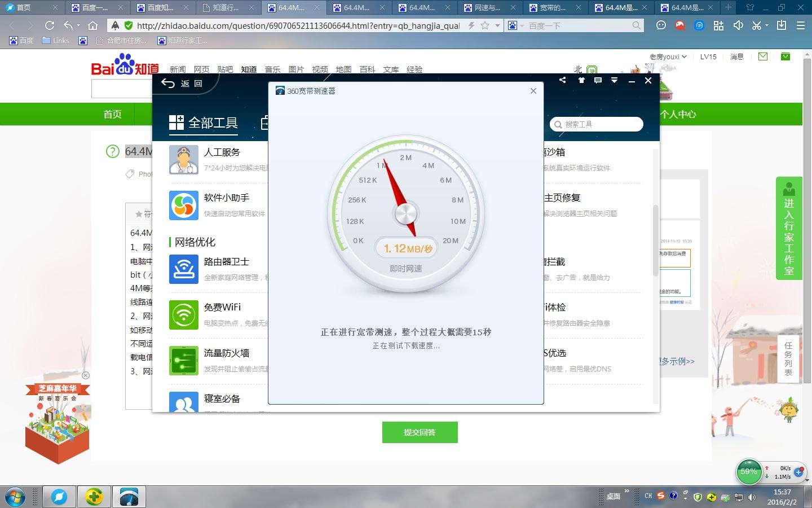Click 返回 back button in 360 window

[182, 84]
